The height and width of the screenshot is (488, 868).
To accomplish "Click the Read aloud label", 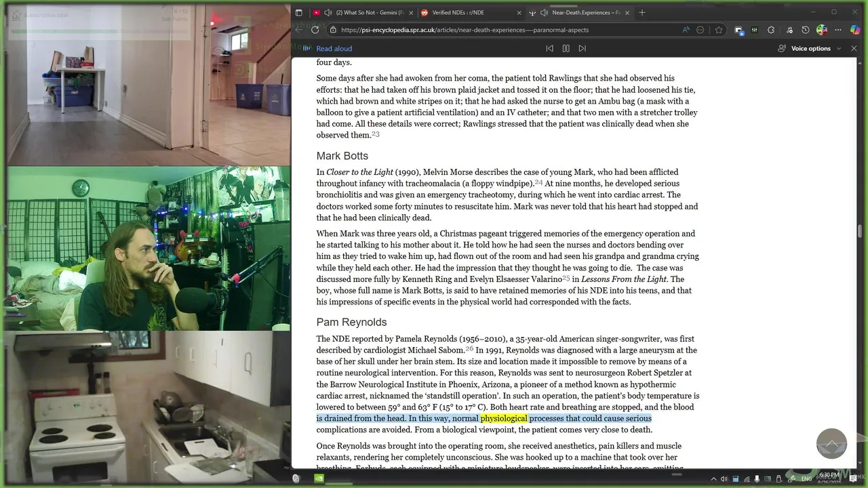I will coord(334,49).
